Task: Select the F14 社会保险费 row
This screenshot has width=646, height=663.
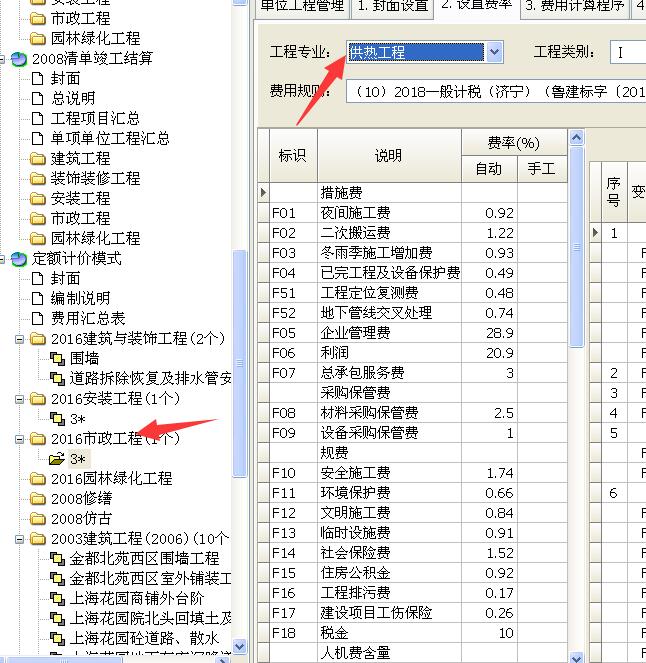Action: pos(412,553)
